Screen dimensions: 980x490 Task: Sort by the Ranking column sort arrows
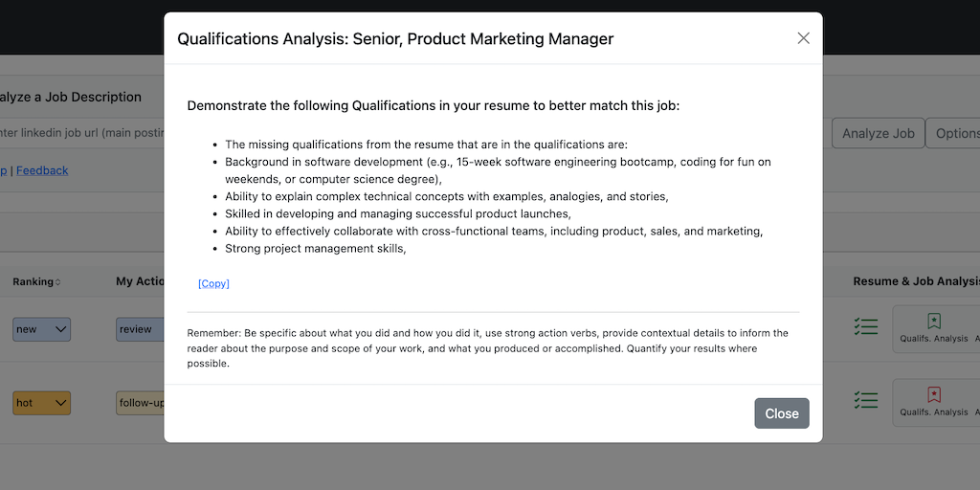pos(57,282)
